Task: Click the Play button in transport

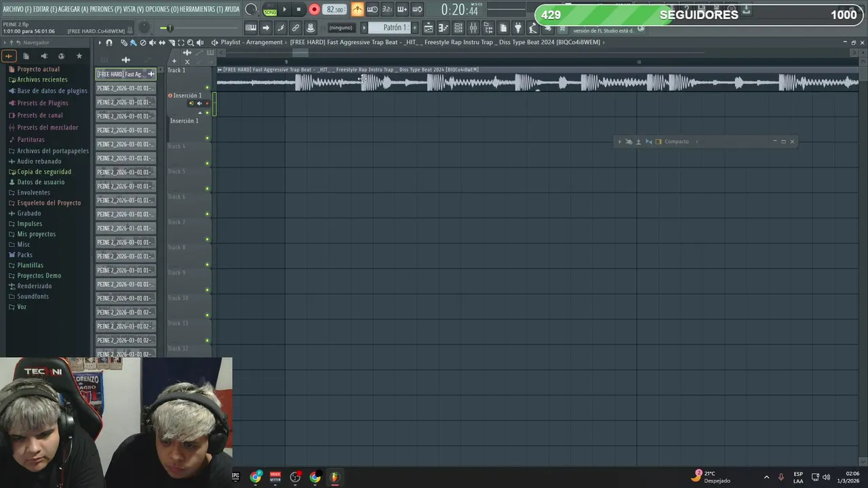Action: point(285,9)
